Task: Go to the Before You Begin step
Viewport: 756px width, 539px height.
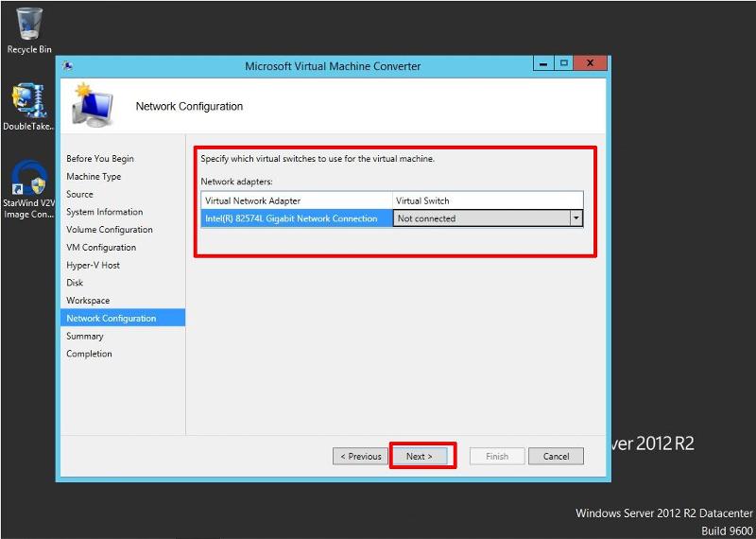Action: (x=100, y=159)
